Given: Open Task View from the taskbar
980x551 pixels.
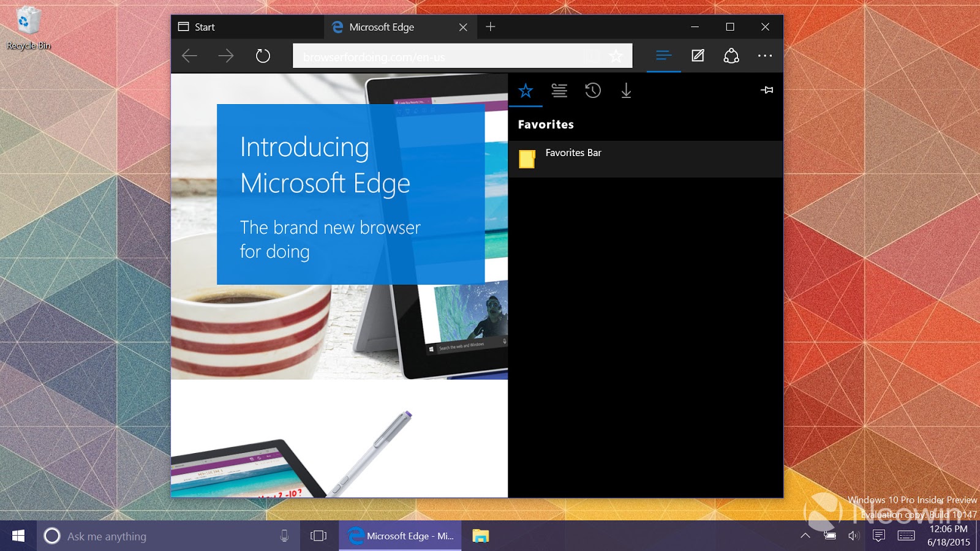Looking at the screenshot, I should coord(318,536).
